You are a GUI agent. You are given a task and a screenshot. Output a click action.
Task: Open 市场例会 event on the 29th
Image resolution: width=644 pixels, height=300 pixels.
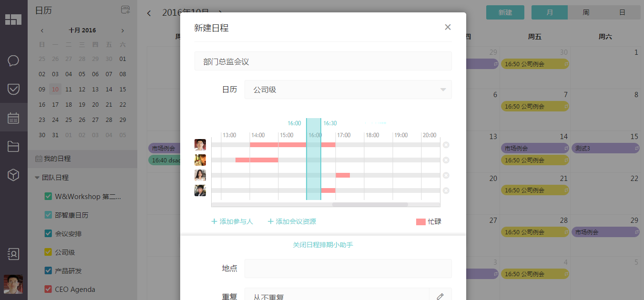point(605,232)
